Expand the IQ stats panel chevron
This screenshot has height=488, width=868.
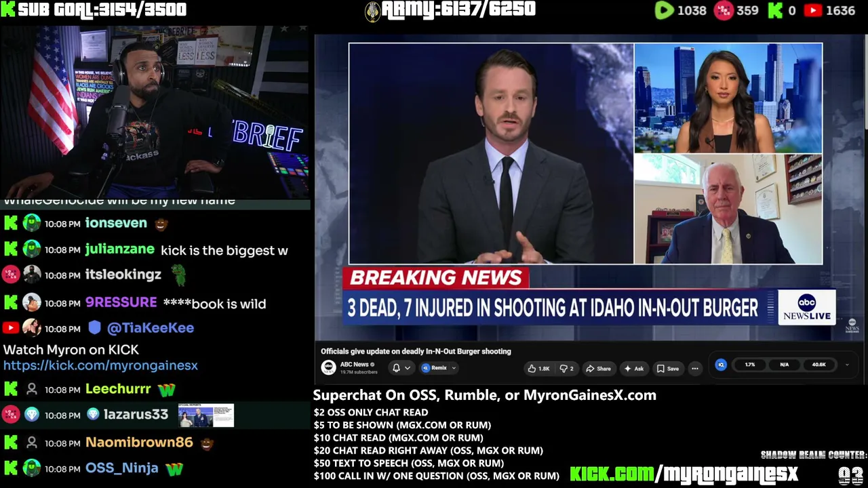click(847, 365)
